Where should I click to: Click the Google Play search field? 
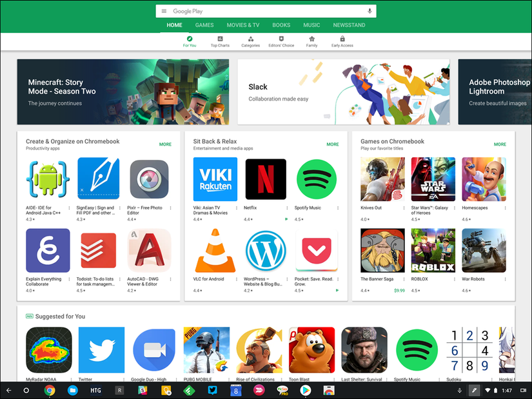(x=266, y=11)
